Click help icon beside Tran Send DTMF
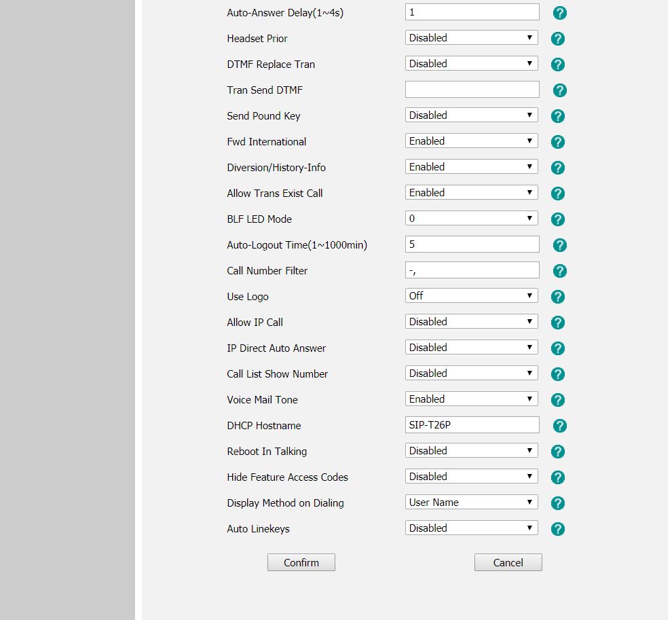 click(x=560, y=90)
